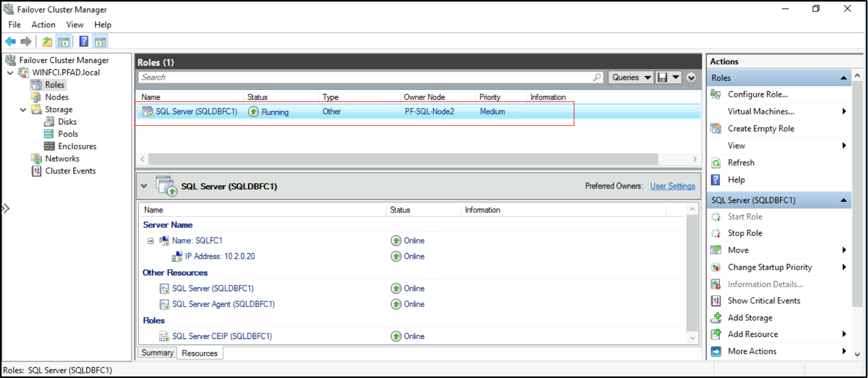This screenshot has width=868, height=378.
Task: Open the save query dropdown arrow
Action: [x=676, y=78]
